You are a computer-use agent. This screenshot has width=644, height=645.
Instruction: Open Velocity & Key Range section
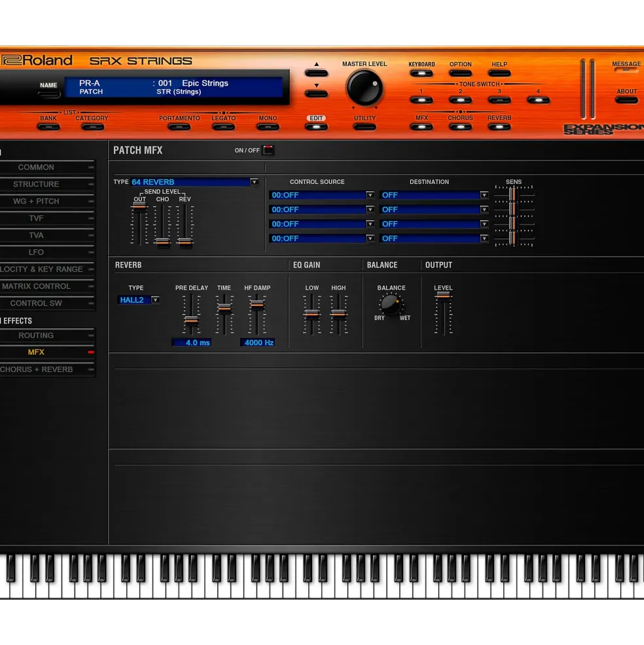(47, 269)
